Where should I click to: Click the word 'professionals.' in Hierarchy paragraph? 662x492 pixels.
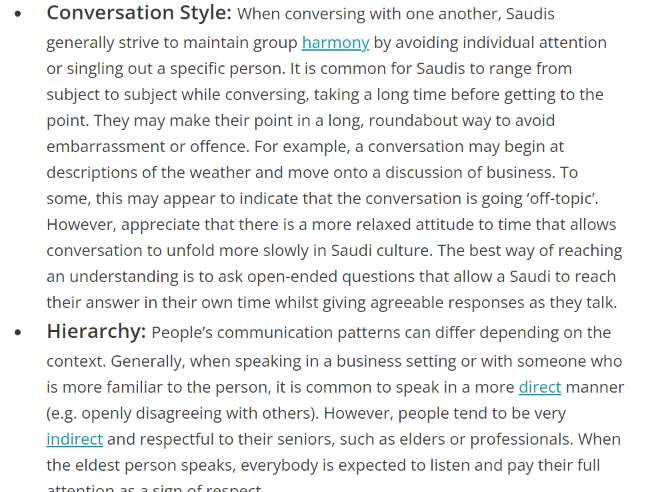click(521, 439)
